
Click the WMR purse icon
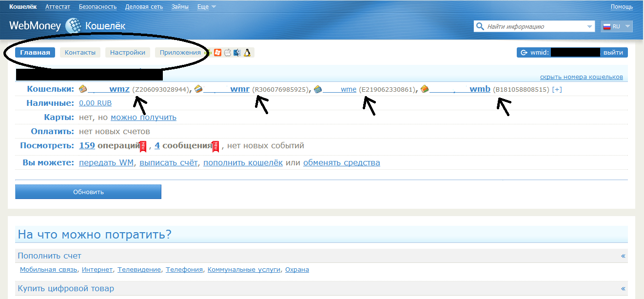coord(198,89)
